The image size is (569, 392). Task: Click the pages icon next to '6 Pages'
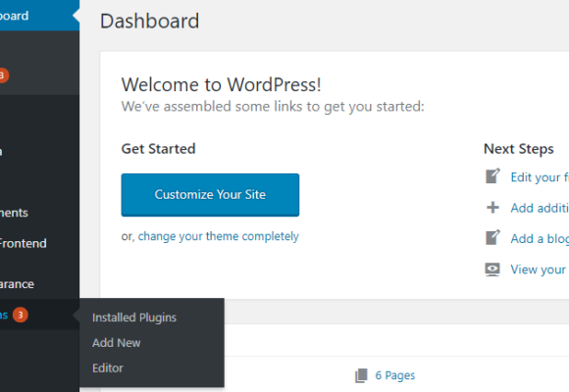pos(361,375)
